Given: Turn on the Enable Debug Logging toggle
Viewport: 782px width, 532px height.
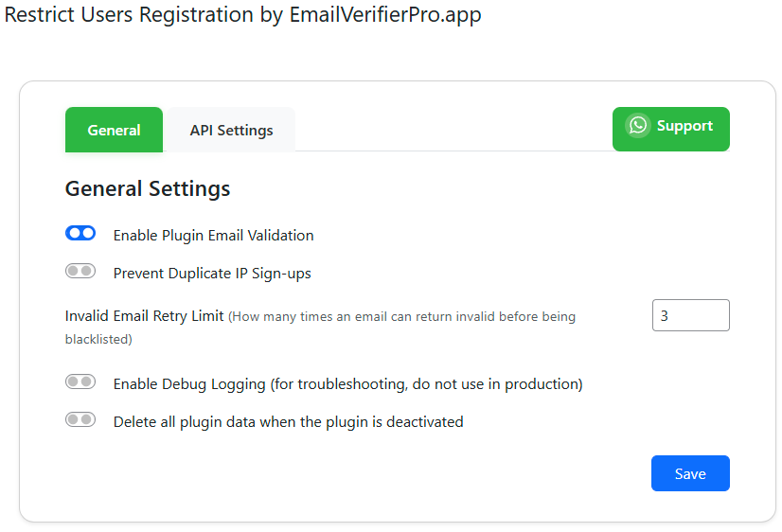Looking at the screenshot, I should coord(80,382).
